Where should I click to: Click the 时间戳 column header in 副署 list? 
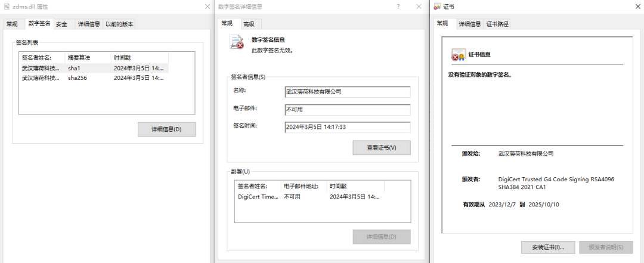355,187
